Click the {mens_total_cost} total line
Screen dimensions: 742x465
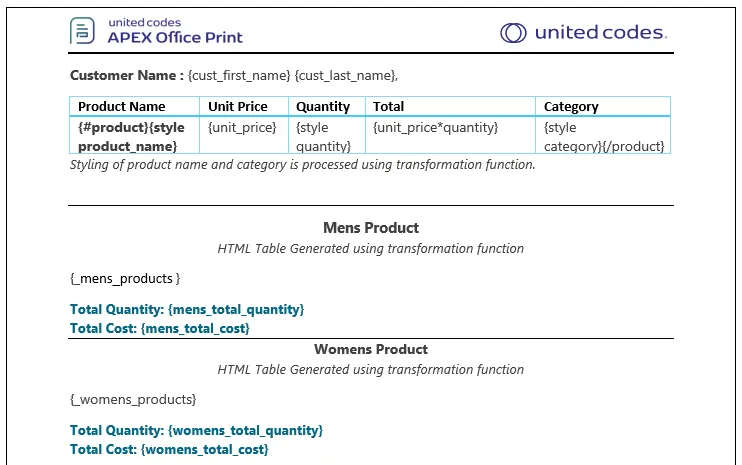160,328
